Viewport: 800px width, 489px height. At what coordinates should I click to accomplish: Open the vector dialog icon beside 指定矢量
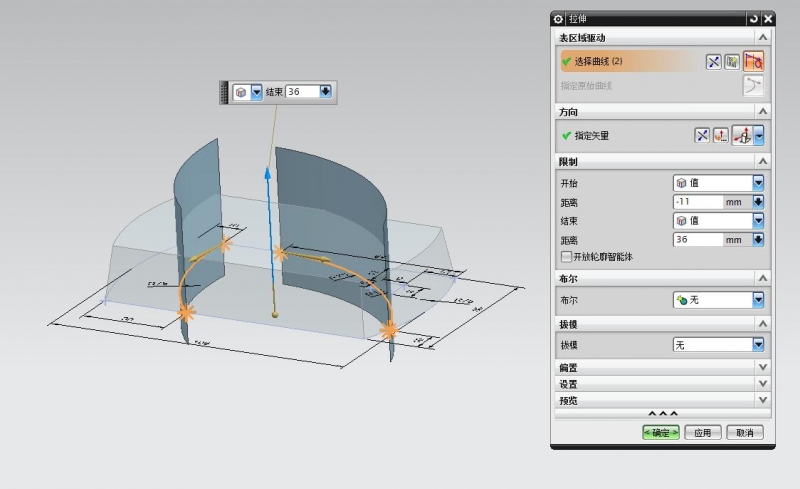(x=721, y=135)
